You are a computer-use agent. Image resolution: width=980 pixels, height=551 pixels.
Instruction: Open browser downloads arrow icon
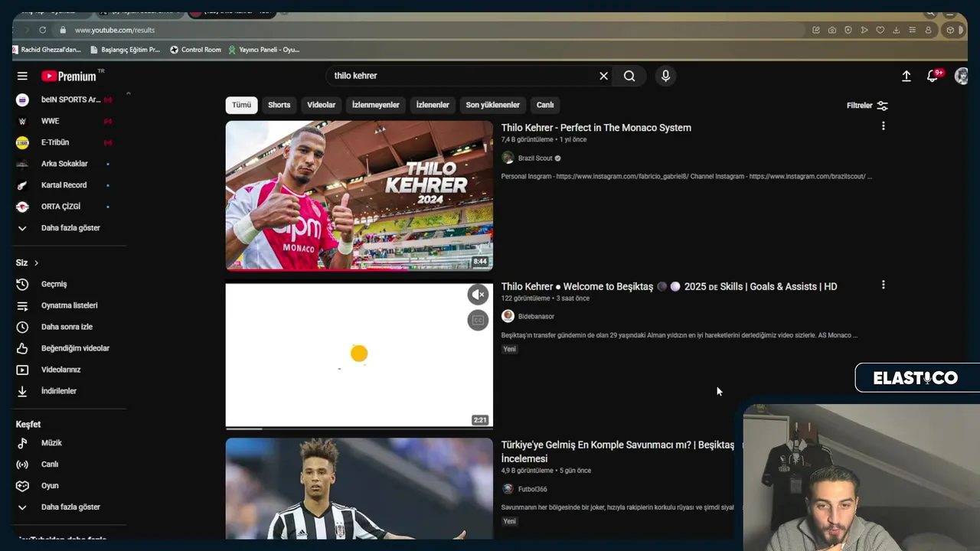897,30
